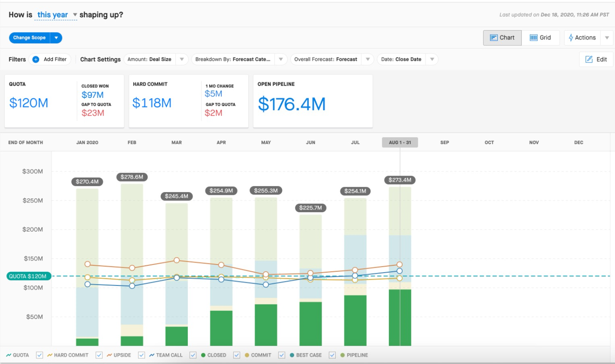Click the $176.4M open pipeline value
The image size is (615, 364).
coord(292,104)
